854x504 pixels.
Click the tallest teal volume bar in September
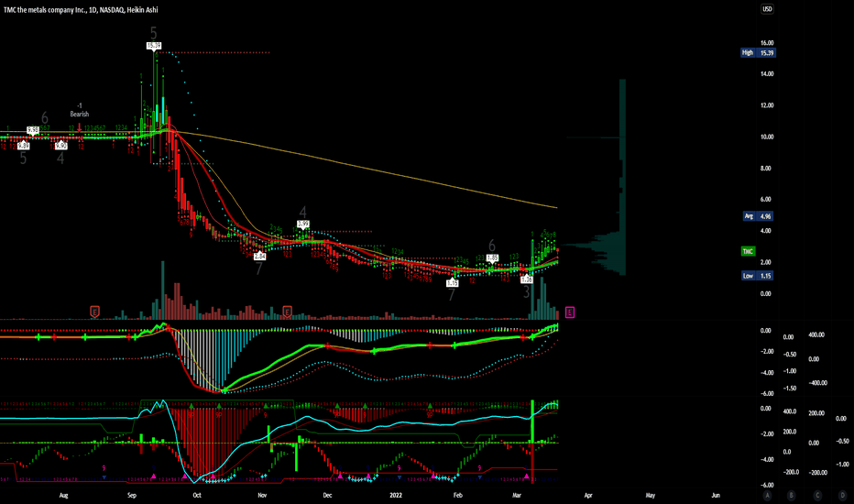click(163, 290)
